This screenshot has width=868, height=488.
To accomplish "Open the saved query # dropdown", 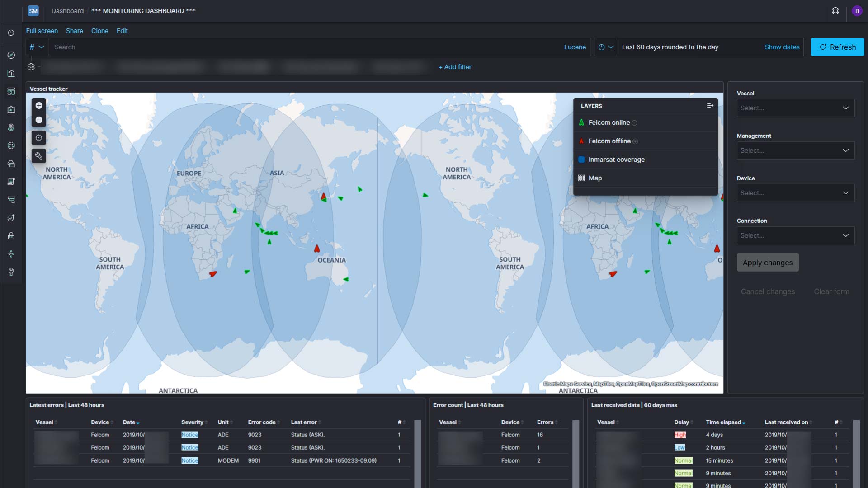I will tap(37, 47).
